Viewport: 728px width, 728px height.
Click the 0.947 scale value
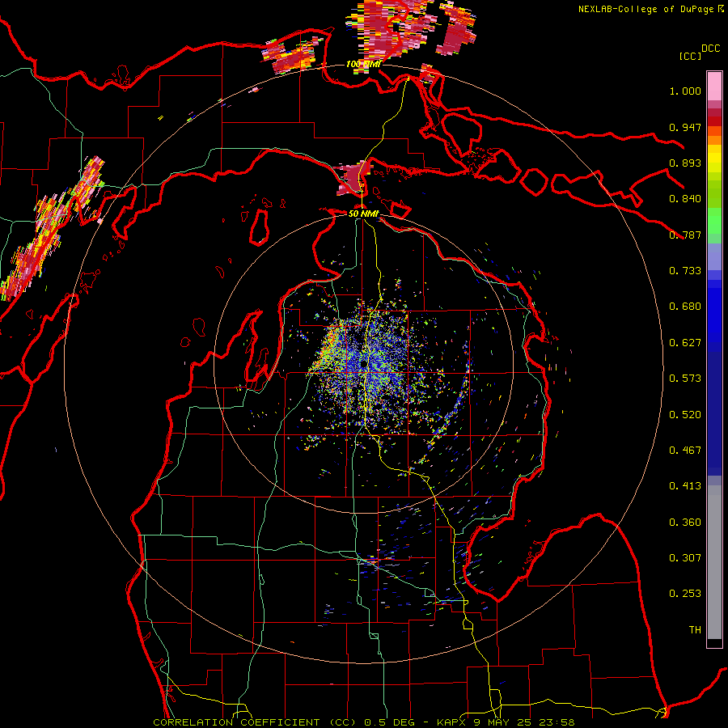(x=685, y=127)
